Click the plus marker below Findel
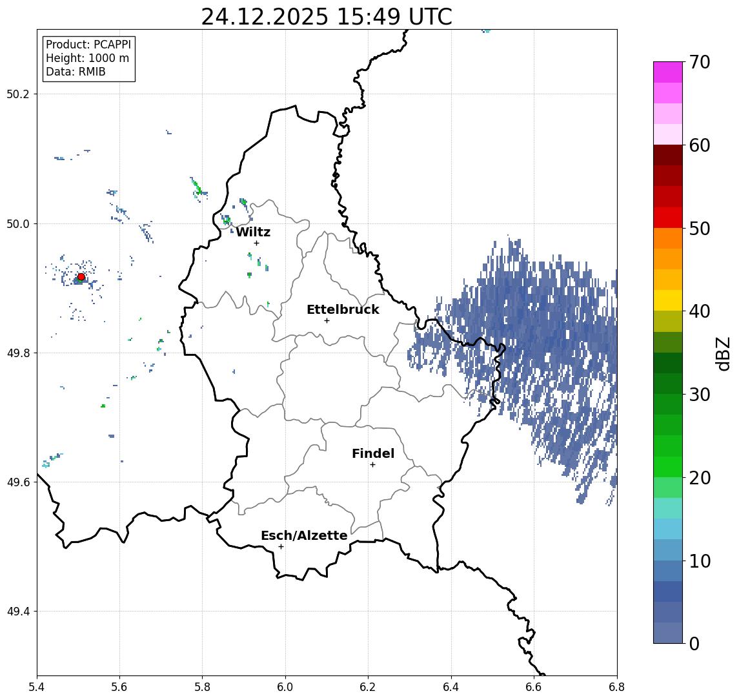Screen dimensions: 739x700 point(372,465)
